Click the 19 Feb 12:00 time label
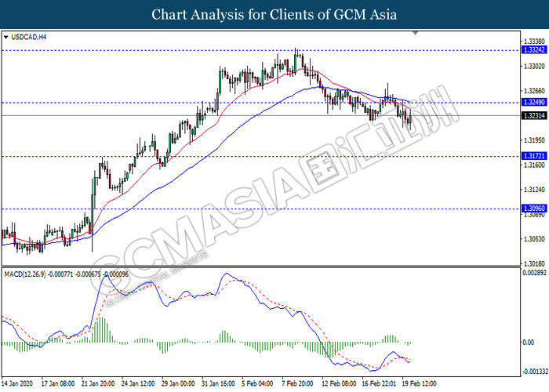The image size is (549, 392). 420,384
